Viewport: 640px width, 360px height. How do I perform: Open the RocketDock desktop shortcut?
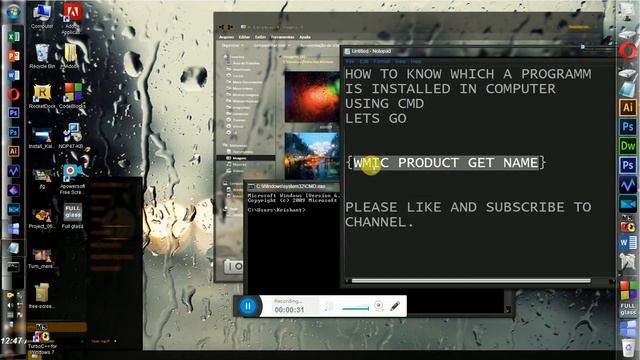pyautogui.click(x=42, y=96)
